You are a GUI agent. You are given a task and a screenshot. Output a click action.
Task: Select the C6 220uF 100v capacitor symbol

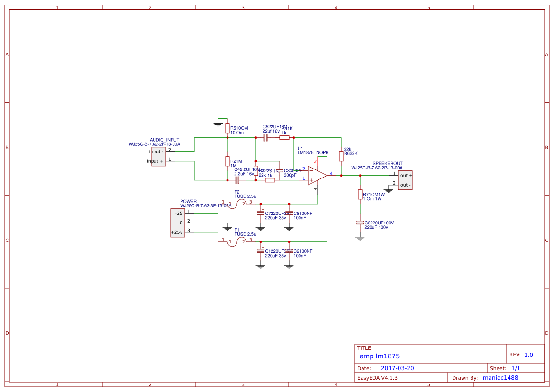360,223
